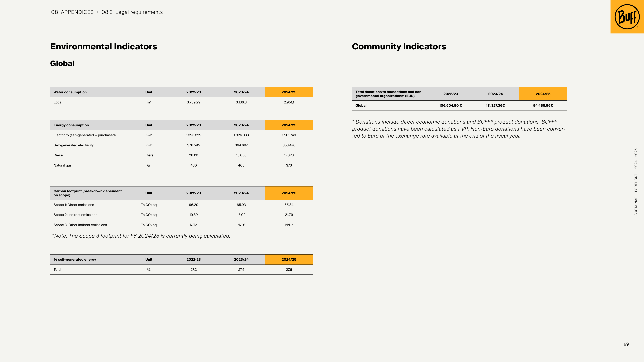This screenshot has height=362, width=644.
Task: Click the page number 99
Action: pyautogui.click(x=626, y=344)
